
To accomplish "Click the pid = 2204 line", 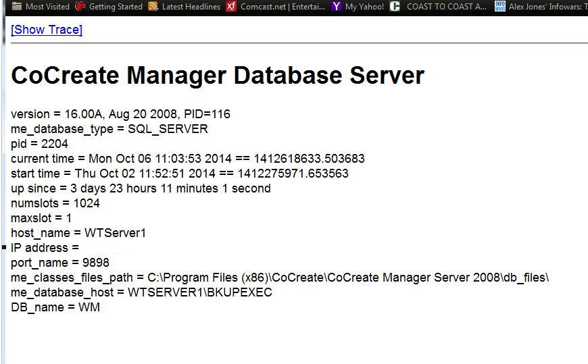I will 39,144.
